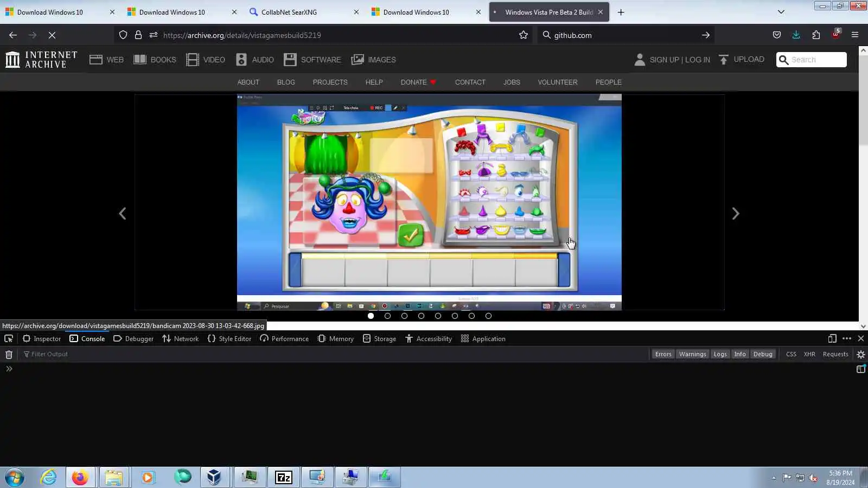Enable the XHR console filter

click(809, 355)
